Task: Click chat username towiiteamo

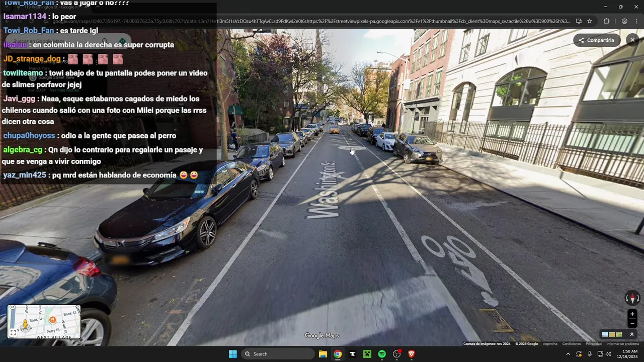Action: coord(23,73)
